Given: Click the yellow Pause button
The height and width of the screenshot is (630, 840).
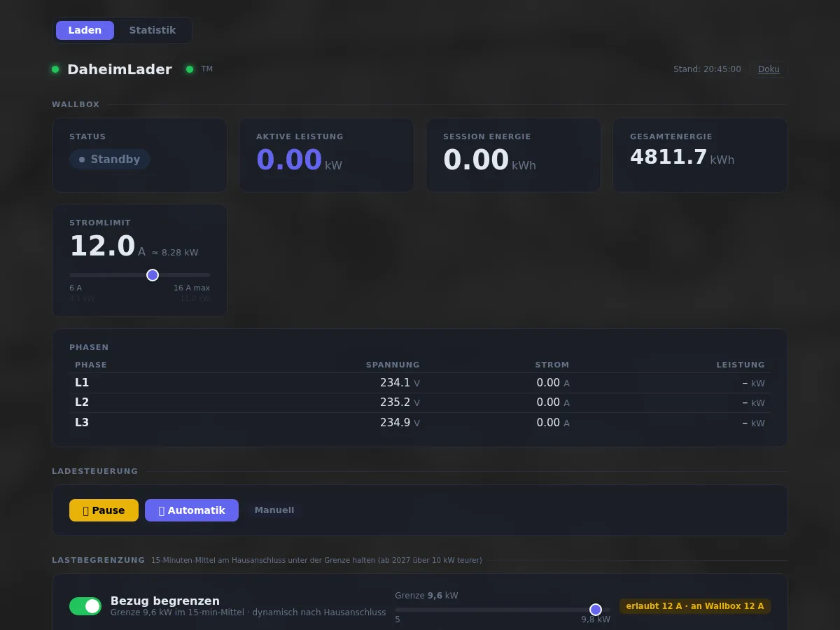Looking at the screenshot, I should coord(104,510).
